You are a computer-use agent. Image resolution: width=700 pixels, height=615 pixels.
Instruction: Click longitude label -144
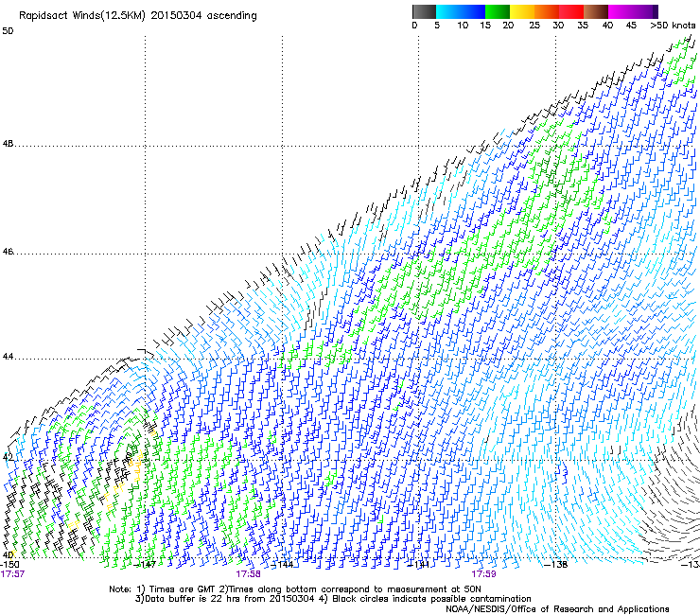pyautogui.click(x=283, y=564)
